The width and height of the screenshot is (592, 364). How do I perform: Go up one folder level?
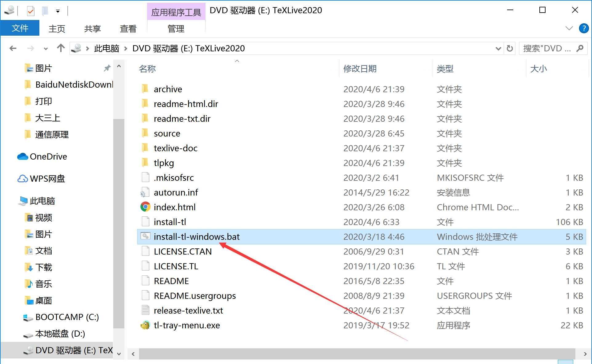click(x=61, y=48)
